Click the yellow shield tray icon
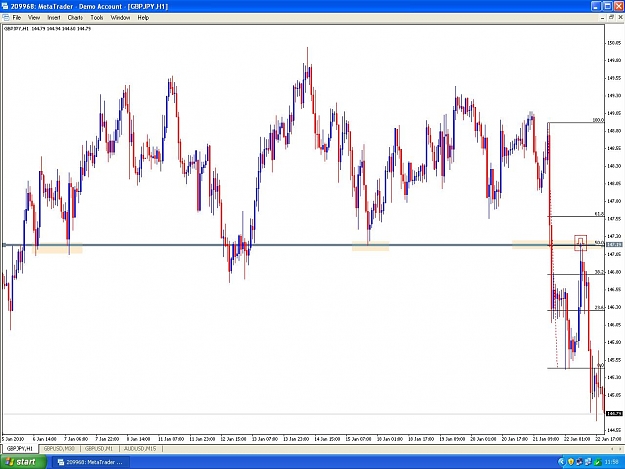 [x=571, y=462]
